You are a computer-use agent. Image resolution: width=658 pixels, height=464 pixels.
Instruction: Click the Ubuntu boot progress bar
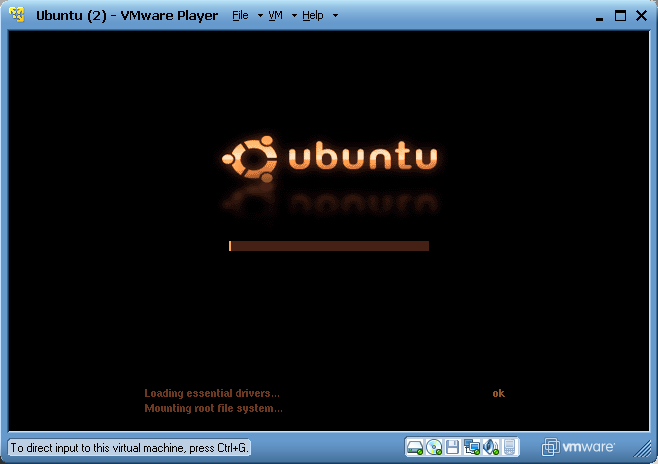click(x=329, y=246)
